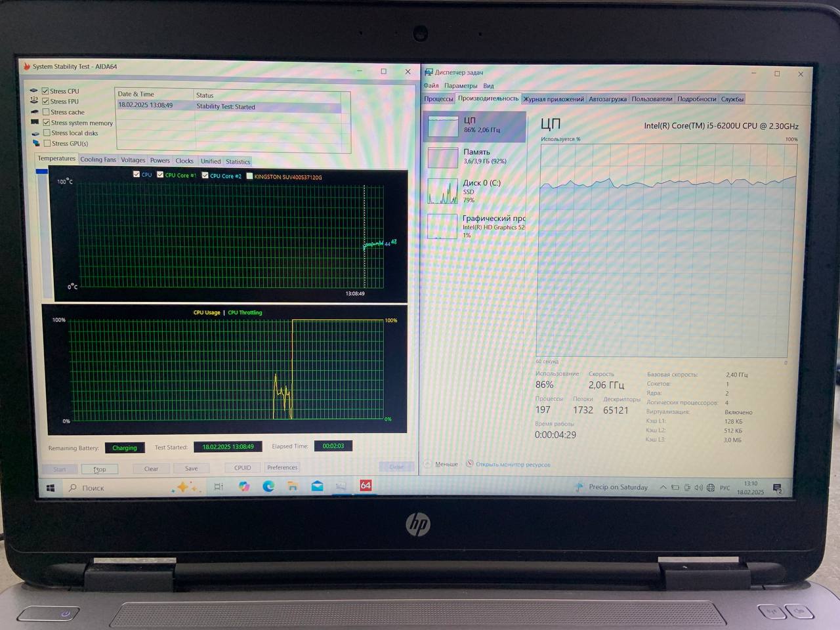Open the Statistics tab
The height and width of the screenshot is (630, 840).
coord(238,161)
